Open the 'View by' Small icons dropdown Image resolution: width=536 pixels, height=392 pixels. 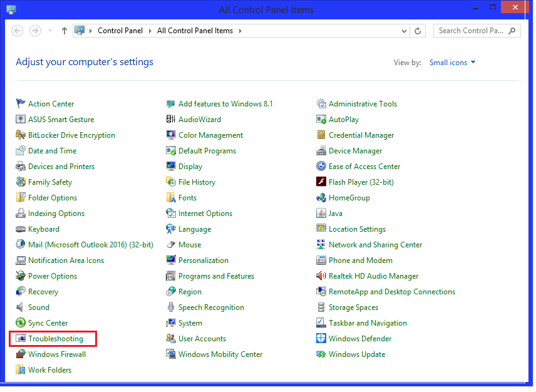tap(452, 63)
